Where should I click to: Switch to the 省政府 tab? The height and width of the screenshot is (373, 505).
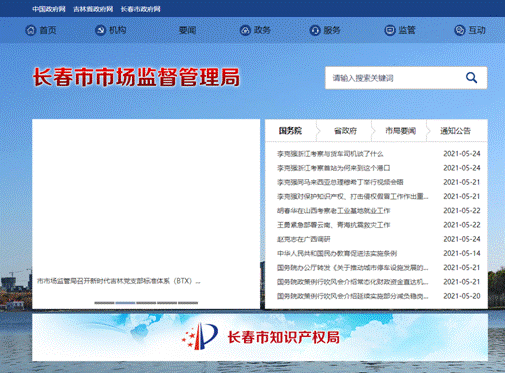345,131
